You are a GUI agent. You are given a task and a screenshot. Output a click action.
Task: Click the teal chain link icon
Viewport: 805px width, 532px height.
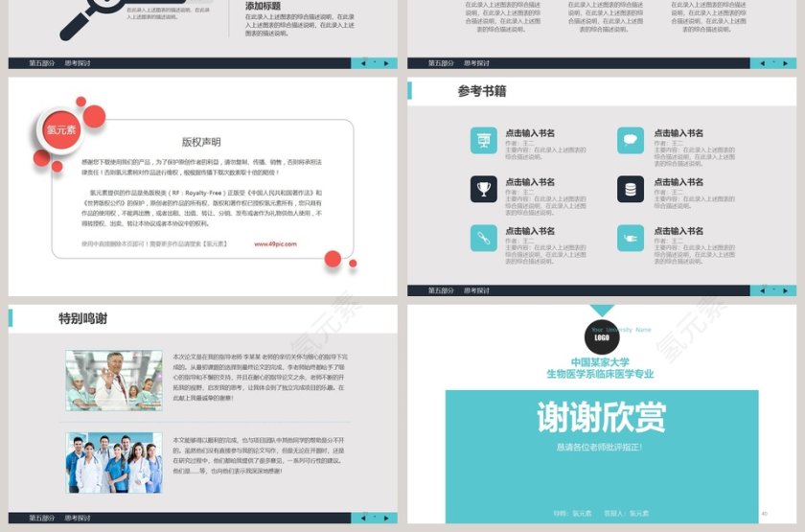coord(484,238)
